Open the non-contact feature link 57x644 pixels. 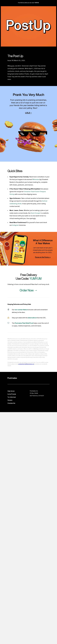pos(21,309)
